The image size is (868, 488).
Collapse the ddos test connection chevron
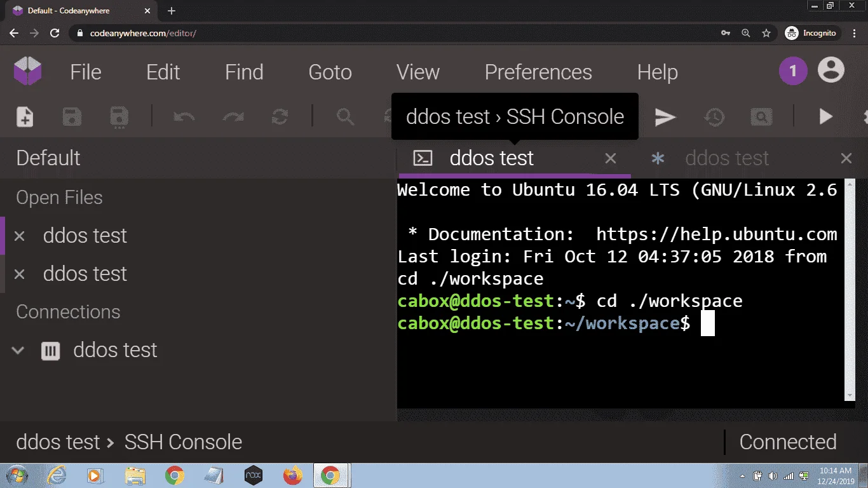coord(18,350)
